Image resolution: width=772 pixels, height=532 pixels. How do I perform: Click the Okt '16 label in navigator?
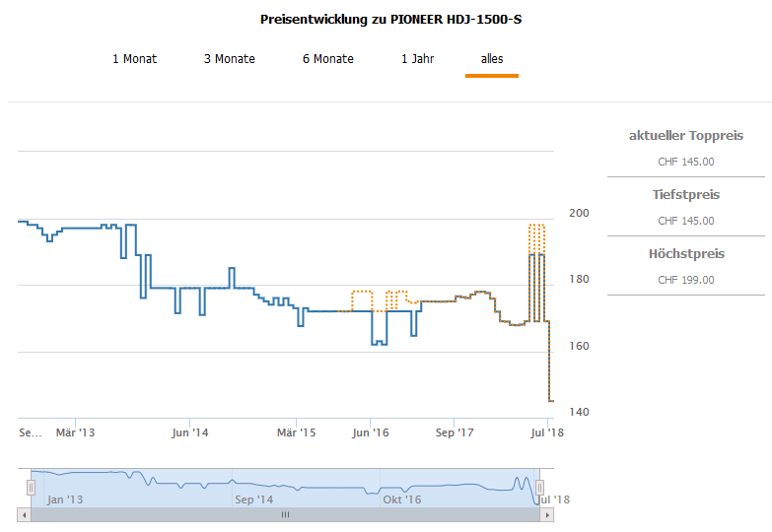[401, 499]
